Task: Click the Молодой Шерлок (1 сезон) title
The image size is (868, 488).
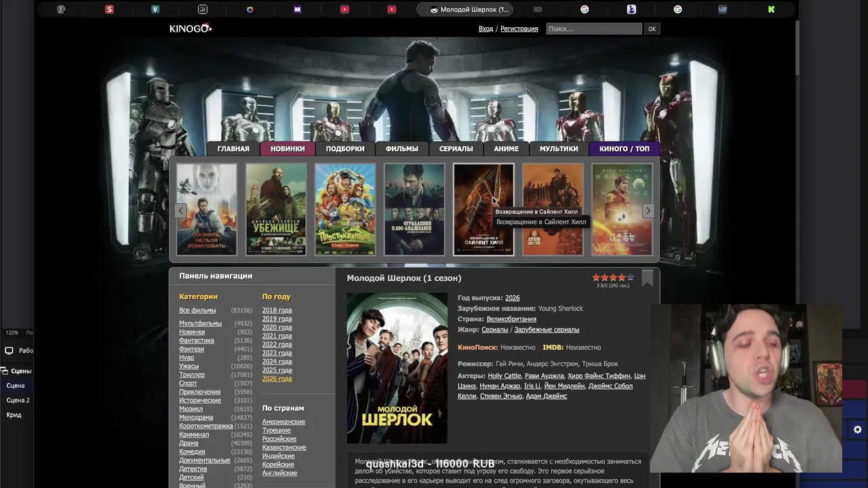Action: pyautogui.click(x=404, y=278)
